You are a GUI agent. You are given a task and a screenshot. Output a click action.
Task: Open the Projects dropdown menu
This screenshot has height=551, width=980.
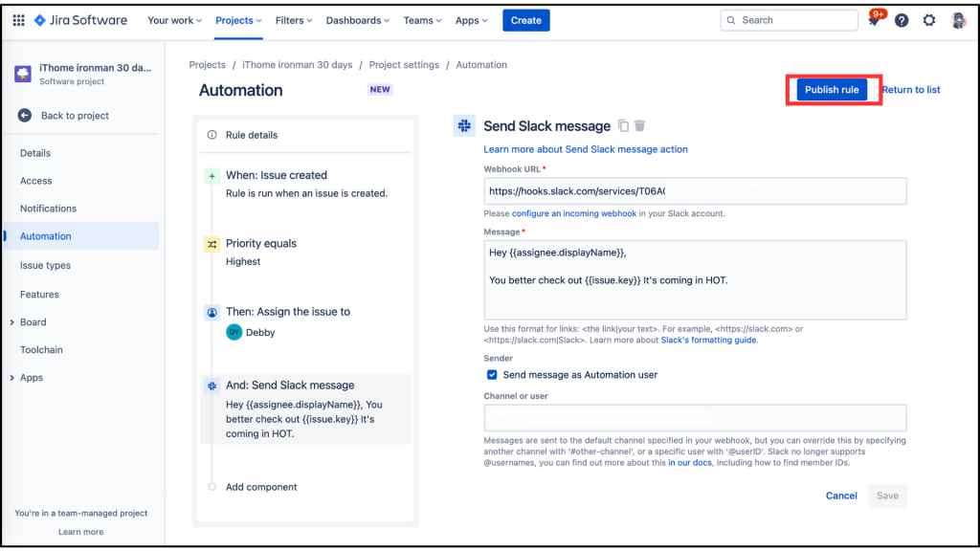pos(238,20)
